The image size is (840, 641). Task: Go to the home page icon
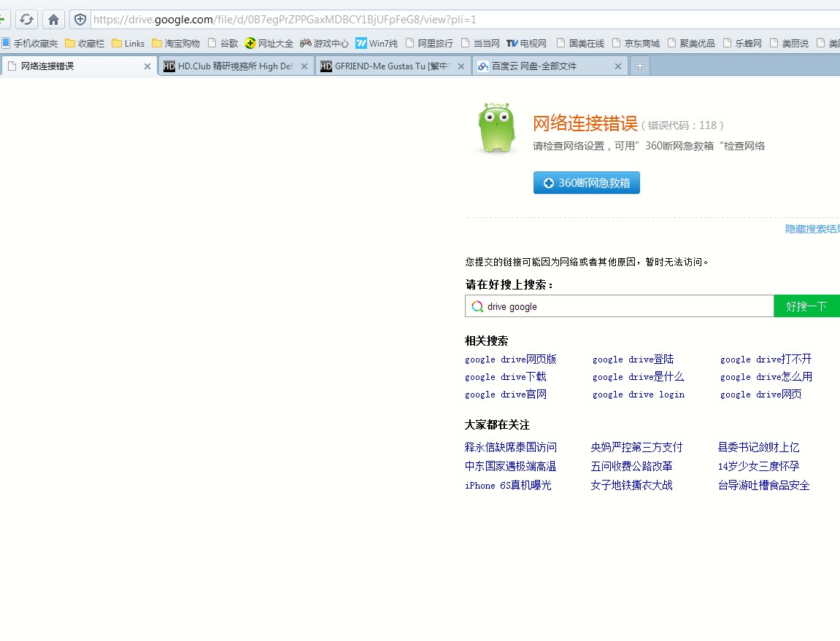click(x=53, y=20)
